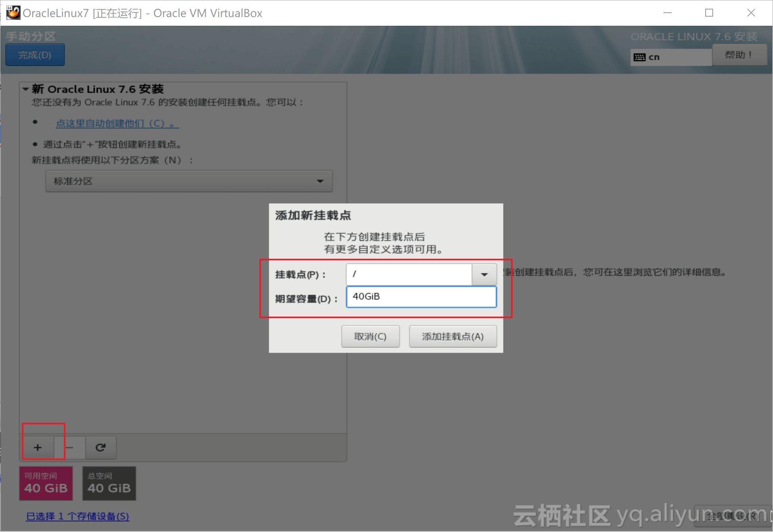Click the reload storage configuration icon
The height and width of the screenshot is (532, 773).
101,447
